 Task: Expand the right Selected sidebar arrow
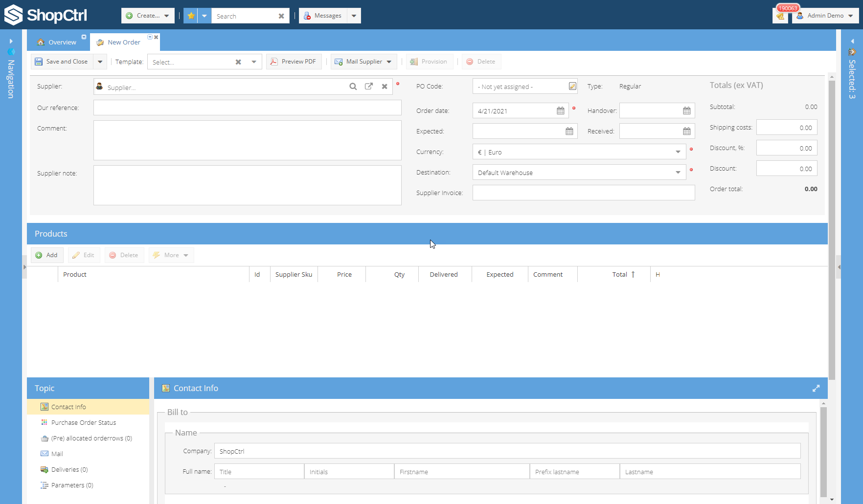852,42
